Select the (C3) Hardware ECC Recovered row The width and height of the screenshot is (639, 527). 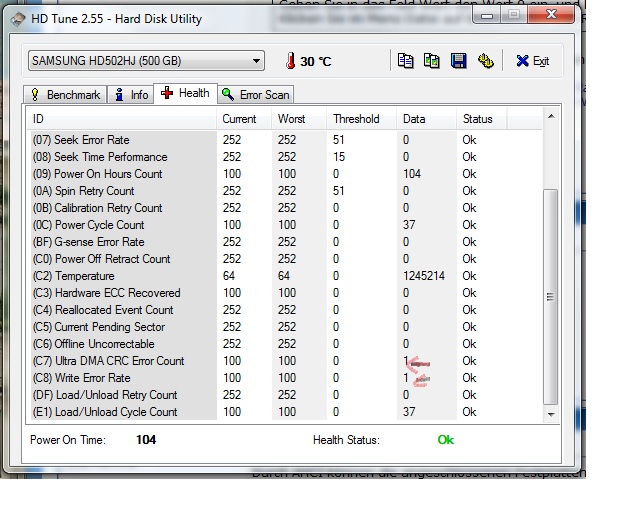point(284,293)
